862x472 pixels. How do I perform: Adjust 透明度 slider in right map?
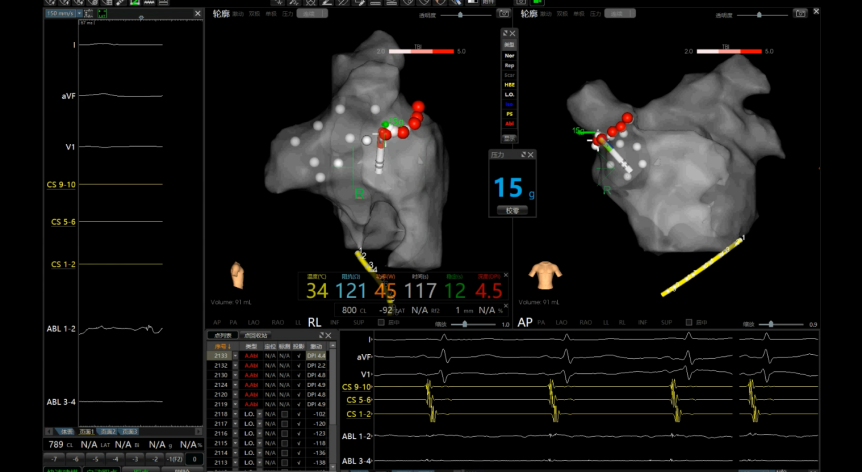pyautogui.click(x=759, y=15)
